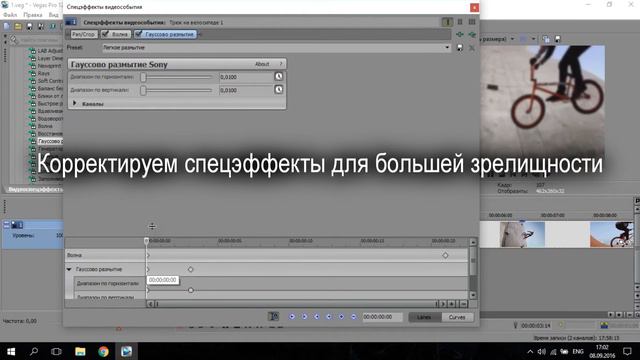Viewport: 640px width, 360px height.
Task: Click the ENG language indicator in system tray
Action: tap(578, 351)
